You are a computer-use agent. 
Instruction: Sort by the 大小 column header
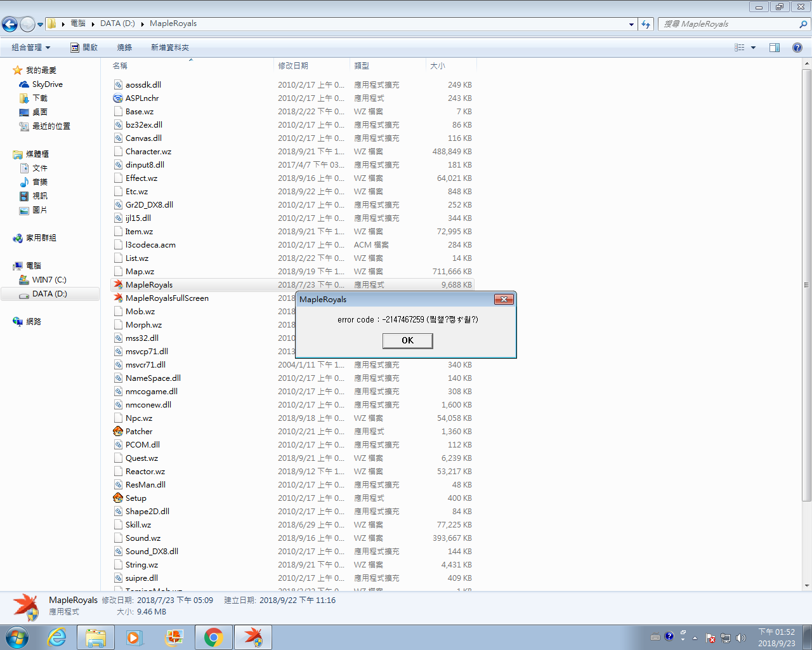point(451,65)
